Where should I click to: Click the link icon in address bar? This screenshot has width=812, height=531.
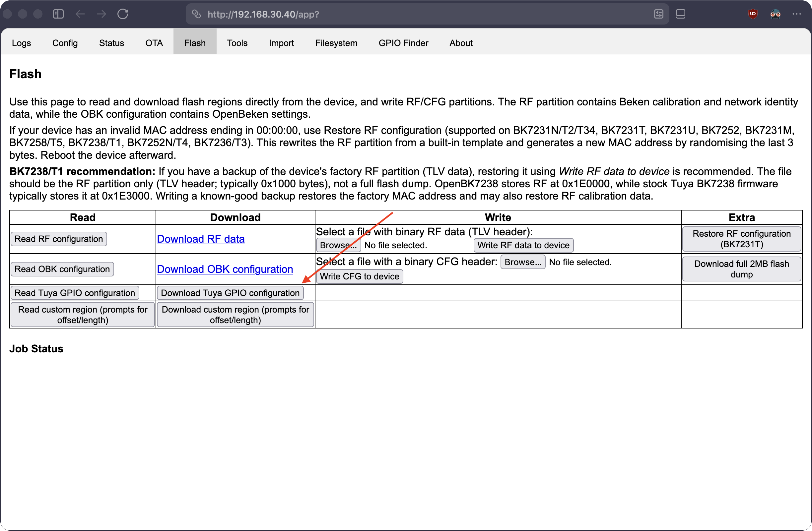click(196, 14)
